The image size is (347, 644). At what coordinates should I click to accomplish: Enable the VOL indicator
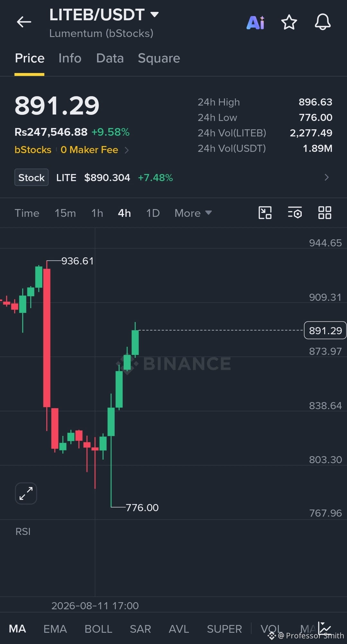coord(271,629)
